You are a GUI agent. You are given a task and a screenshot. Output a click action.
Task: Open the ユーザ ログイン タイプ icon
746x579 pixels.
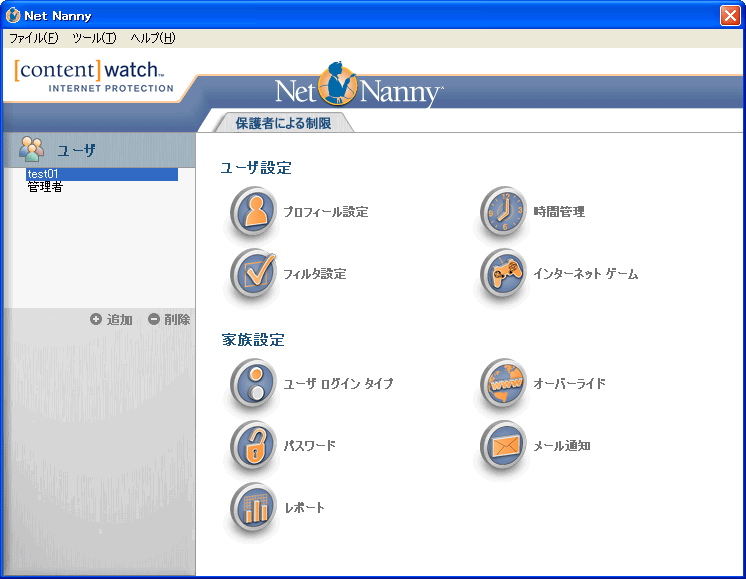coord(253,383)
